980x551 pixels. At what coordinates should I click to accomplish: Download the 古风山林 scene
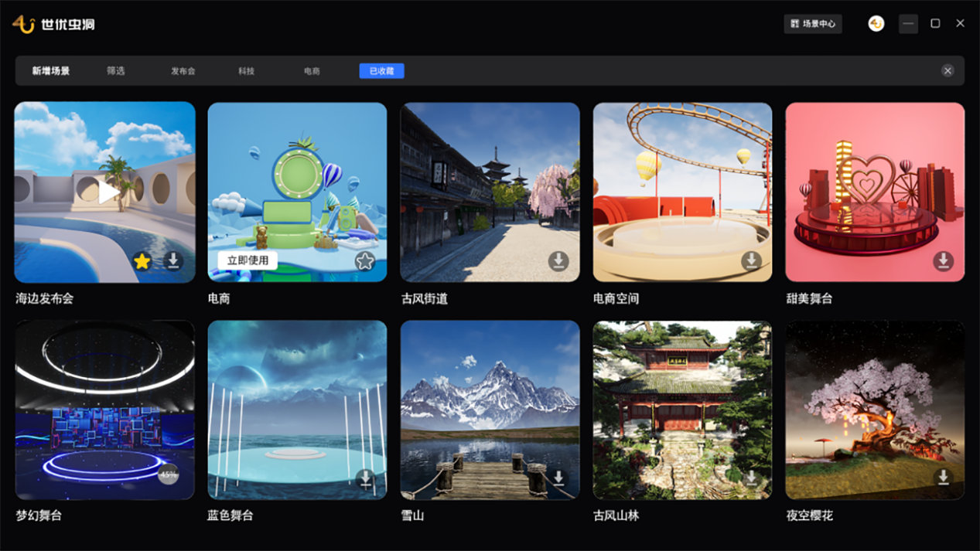[751, 477]
